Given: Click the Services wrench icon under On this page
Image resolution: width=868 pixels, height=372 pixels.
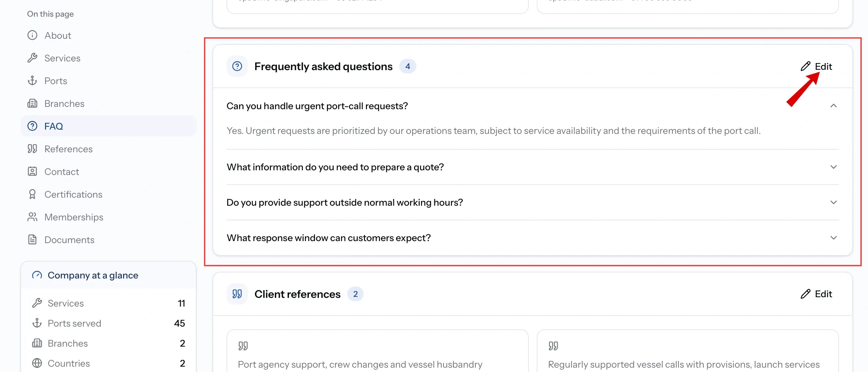Looking at the screenshot, I should click(32, 58).
